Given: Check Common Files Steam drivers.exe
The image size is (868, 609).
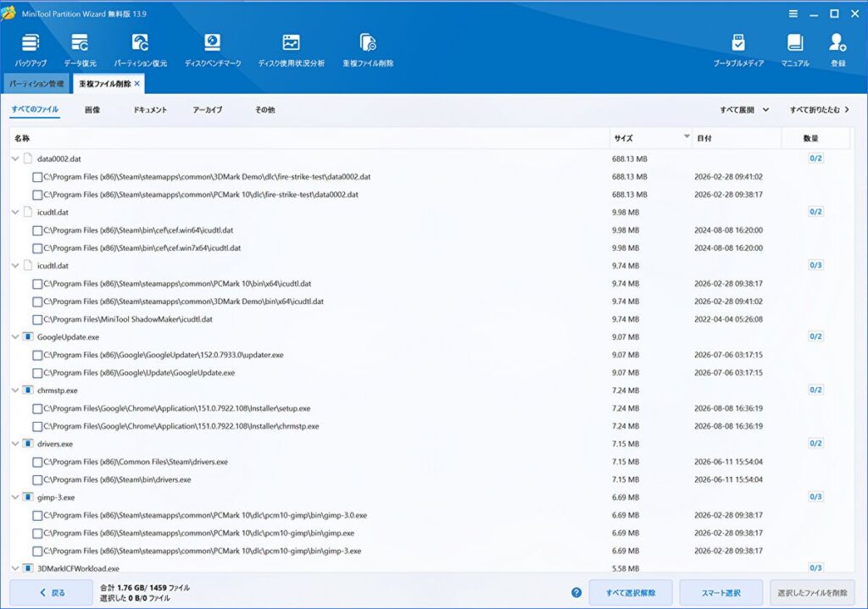Looking at the screenshot, I should click(x=37, y=462).
